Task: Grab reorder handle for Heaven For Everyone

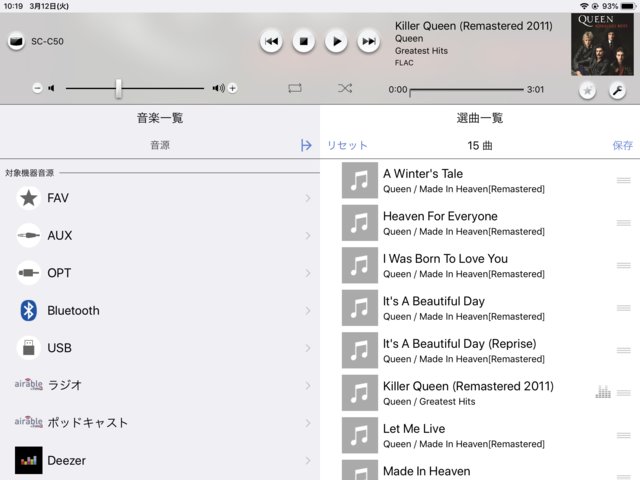Action: coord(624,223)
